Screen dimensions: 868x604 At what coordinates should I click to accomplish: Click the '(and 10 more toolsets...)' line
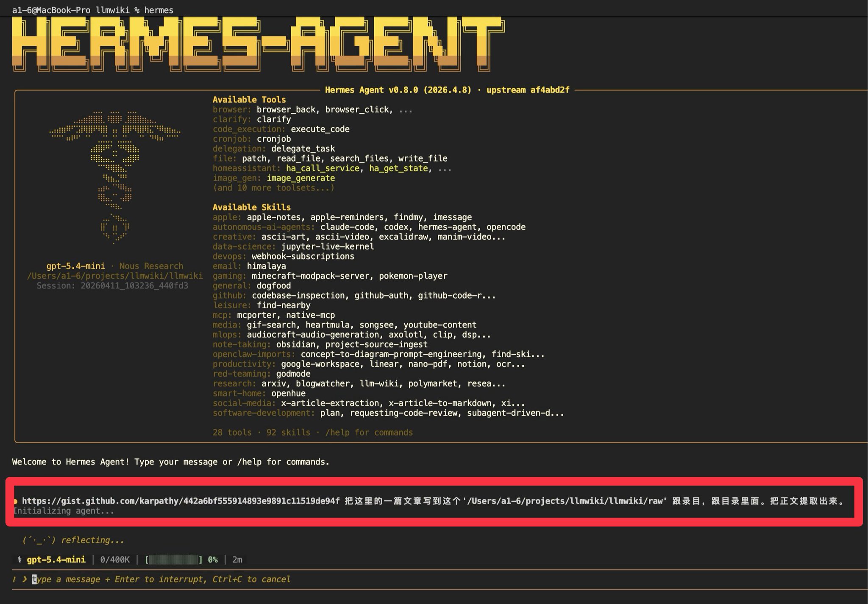[x=274, y=188]
